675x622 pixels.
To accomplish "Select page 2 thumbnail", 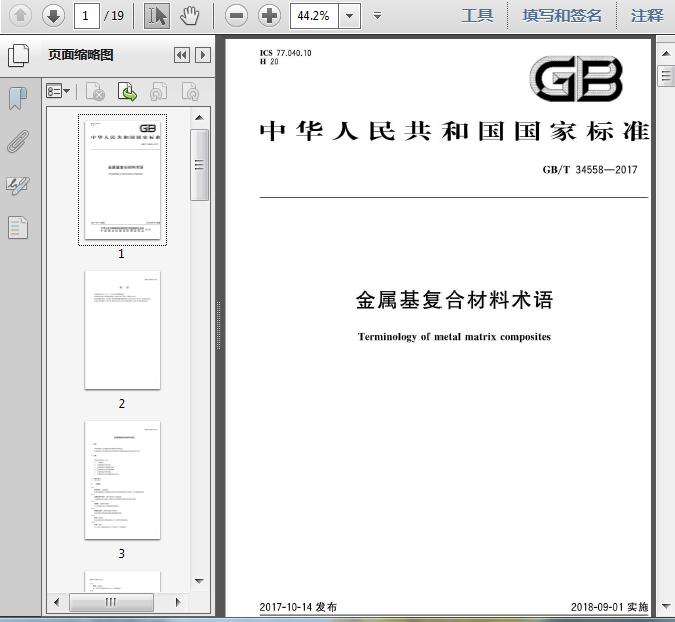I will click(122, 330).
